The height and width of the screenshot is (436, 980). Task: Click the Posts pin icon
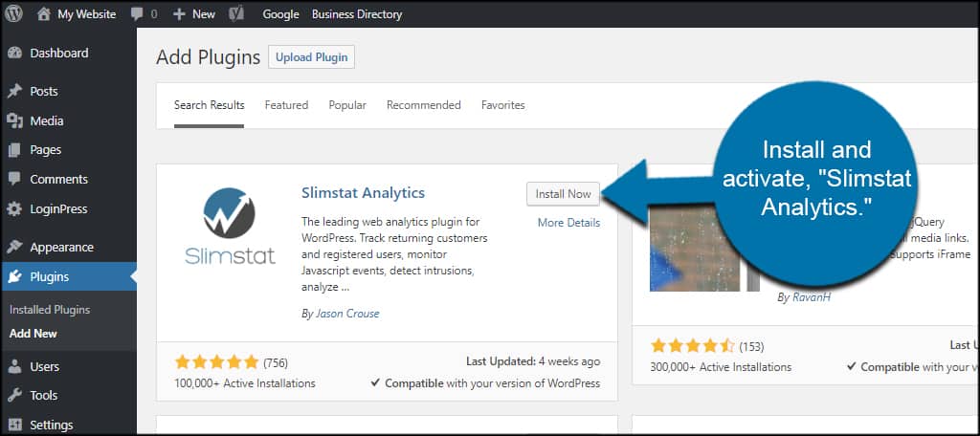coord(14,91)
